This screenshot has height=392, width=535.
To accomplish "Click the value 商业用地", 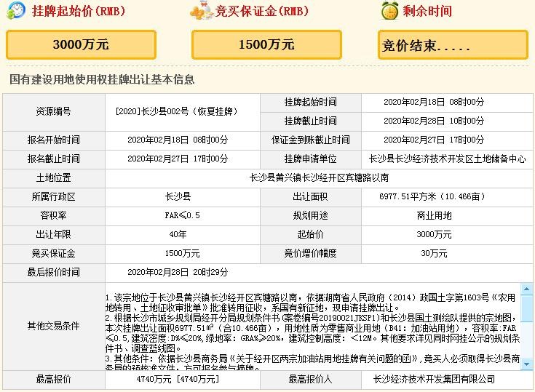I will tap(434, 215).
